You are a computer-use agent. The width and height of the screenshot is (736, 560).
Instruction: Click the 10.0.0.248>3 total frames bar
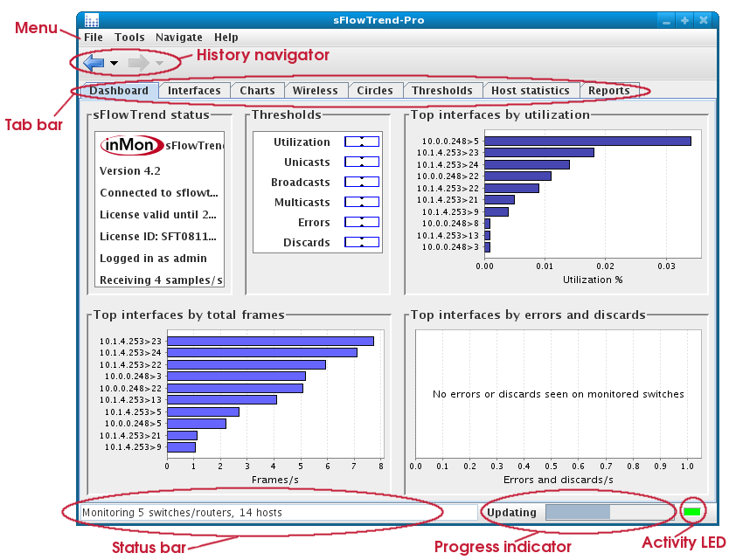(237, 377)
